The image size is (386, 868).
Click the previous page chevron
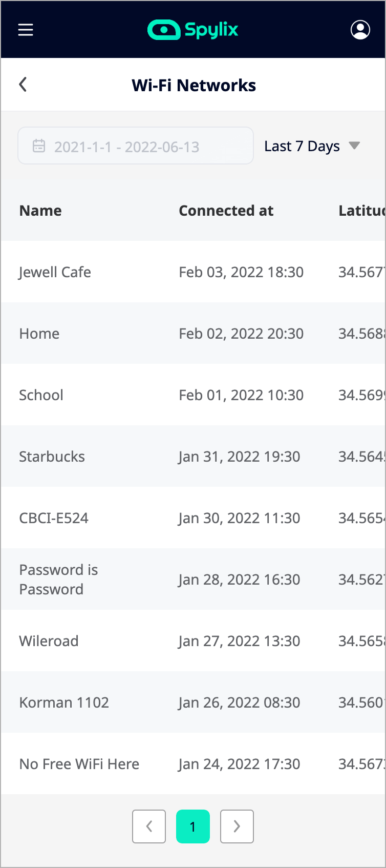click(148, 826)
